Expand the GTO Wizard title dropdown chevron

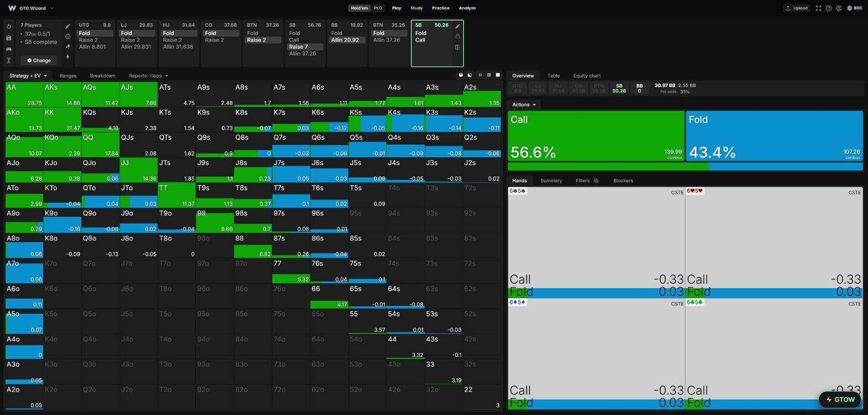pyautogui.click(x=52, y=8)
